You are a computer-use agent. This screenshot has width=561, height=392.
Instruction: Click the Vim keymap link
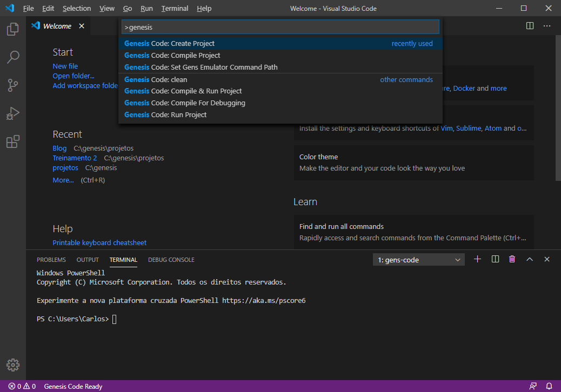click(x=446, y=129)
